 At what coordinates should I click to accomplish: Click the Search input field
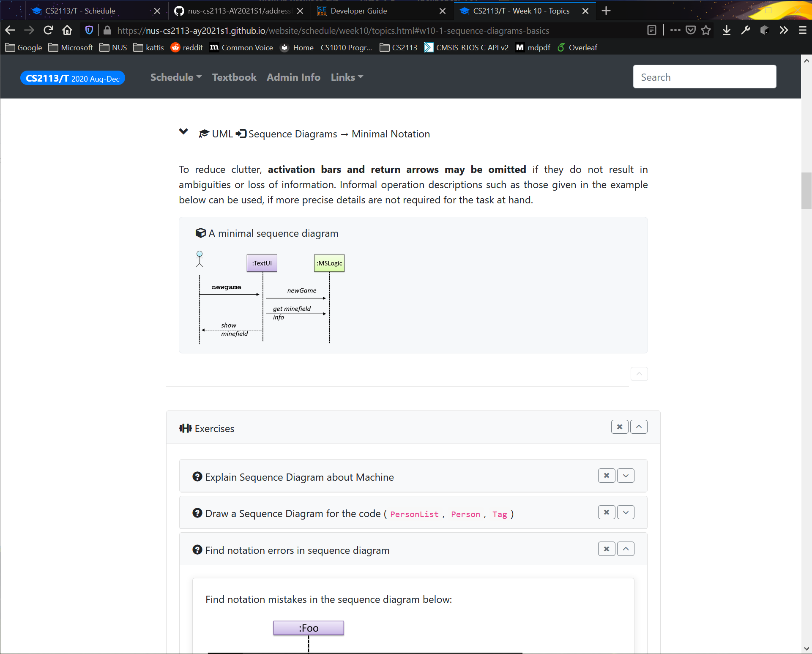pyautogui.click(x=704, y=77)
